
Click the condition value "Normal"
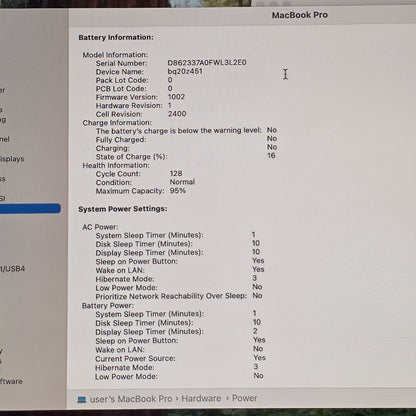pos(182,182)
